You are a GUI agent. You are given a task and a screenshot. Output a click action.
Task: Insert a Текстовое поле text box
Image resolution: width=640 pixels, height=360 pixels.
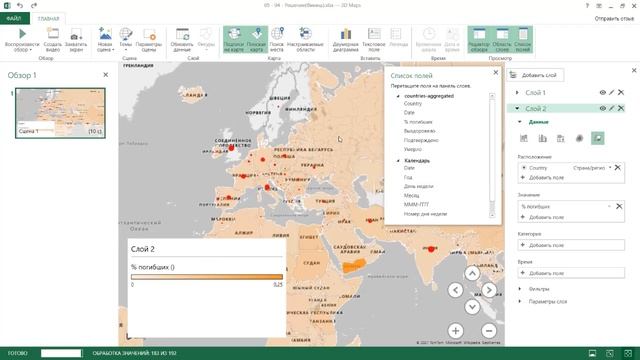click(374, 40)
